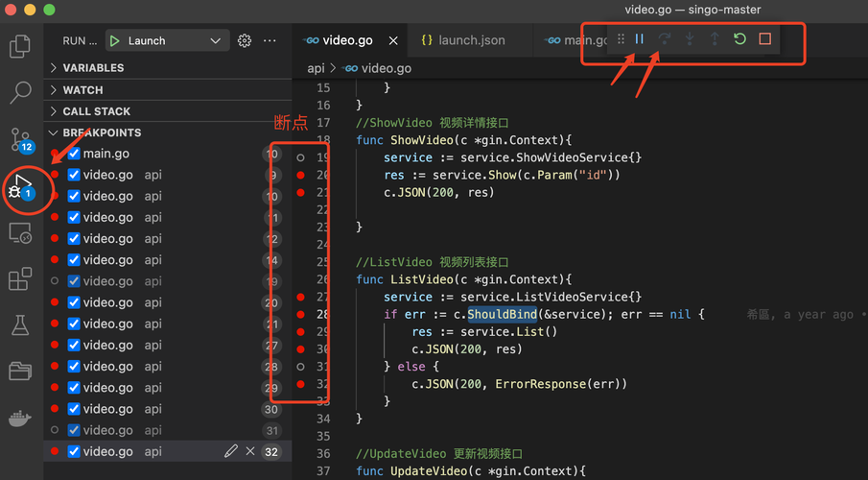The height and width of the screenshot is (480, 868).
Task: Step over in the debug toolbar
Action: click(665, 38)
